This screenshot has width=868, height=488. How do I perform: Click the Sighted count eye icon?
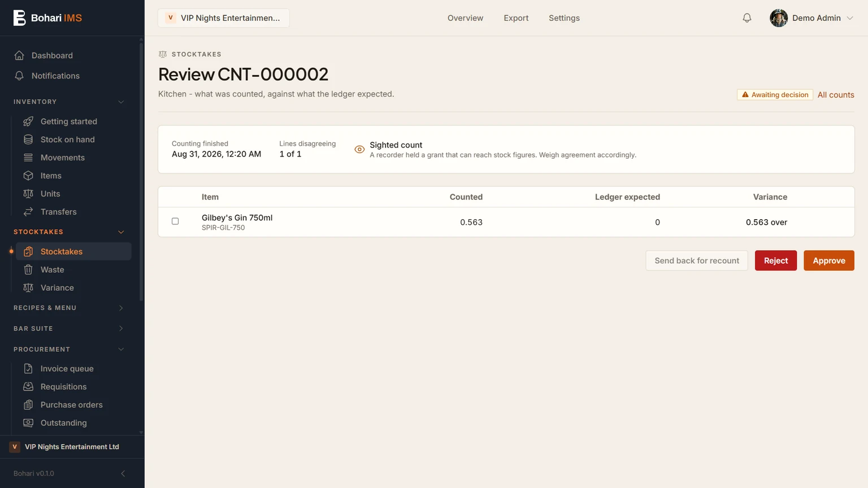point(359,150)
